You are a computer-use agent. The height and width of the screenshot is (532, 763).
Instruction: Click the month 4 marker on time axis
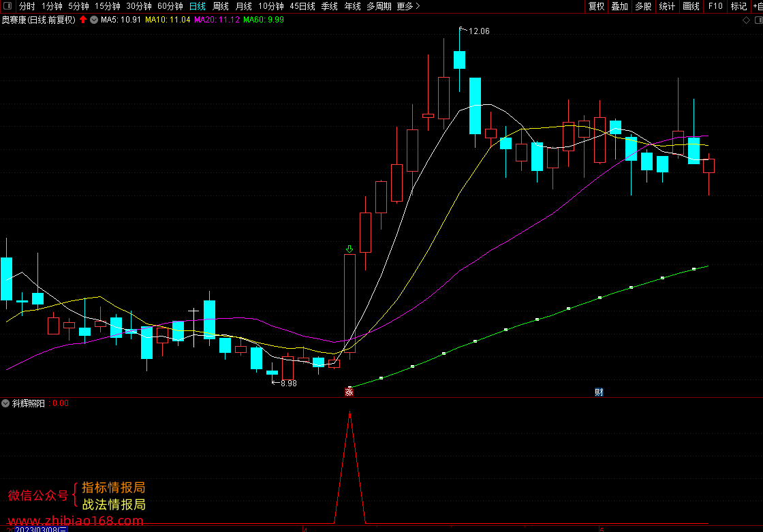(305, 529)
